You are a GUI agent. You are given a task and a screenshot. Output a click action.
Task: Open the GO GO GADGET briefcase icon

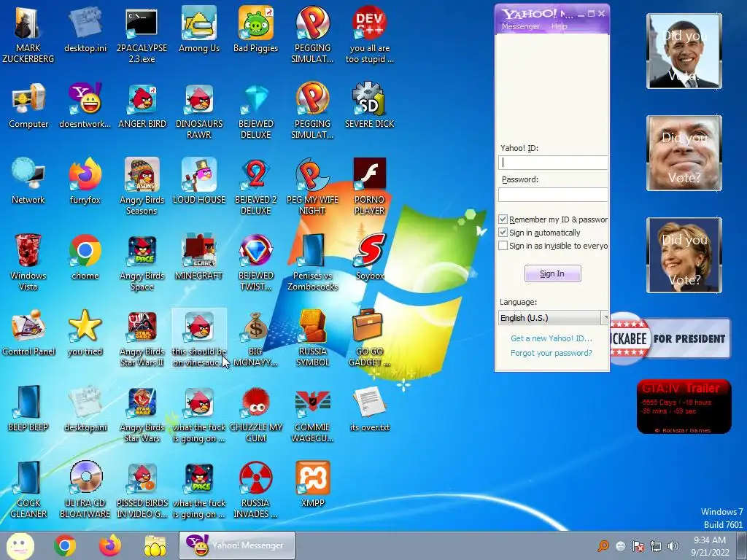coord(370,338)
